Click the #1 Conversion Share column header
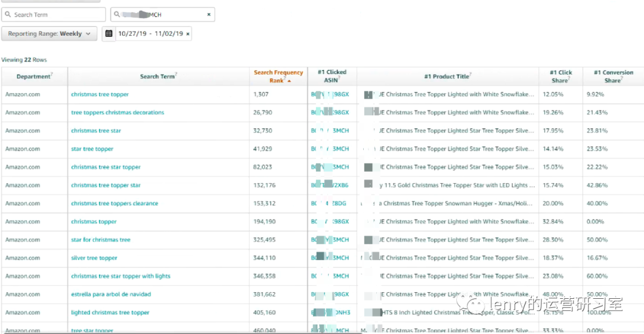 pyautogui.click(x=613, y=76)
